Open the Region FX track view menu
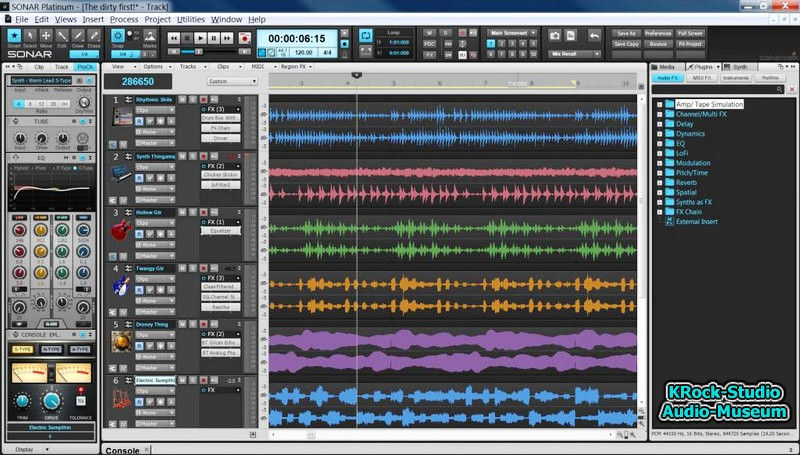 [x=295, y=67]
